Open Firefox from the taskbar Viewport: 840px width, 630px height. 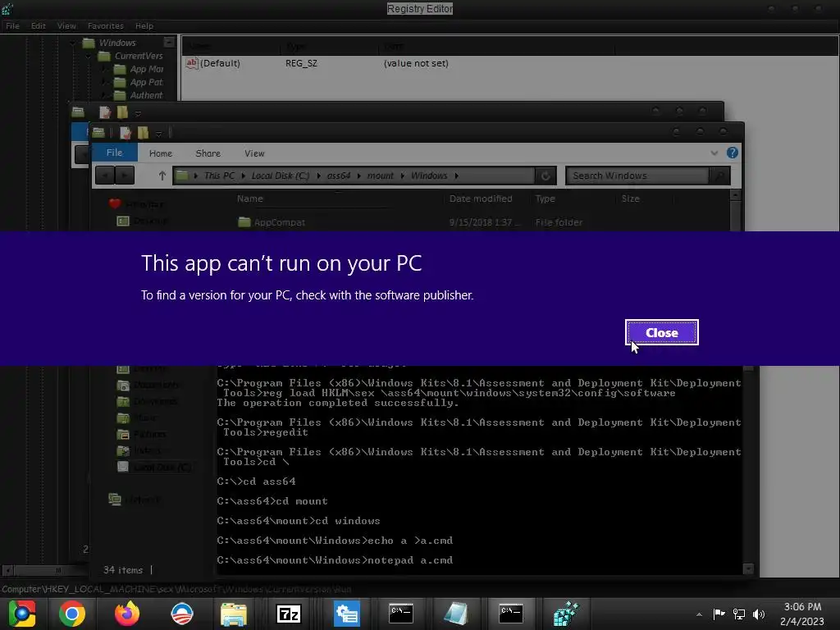pos(127,614)
